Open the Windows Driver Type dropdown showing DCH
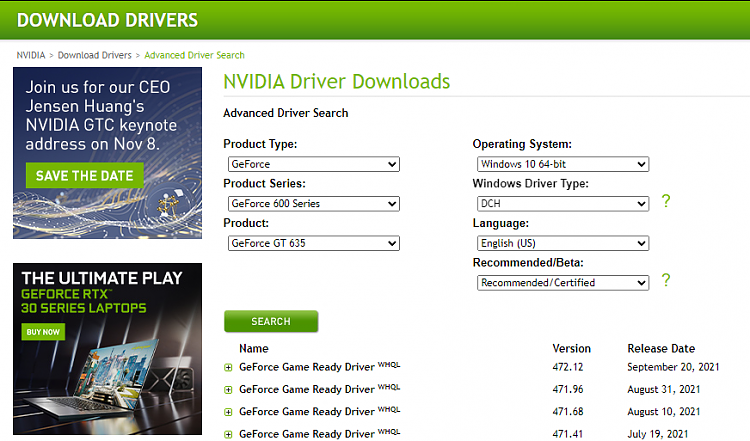The image size is (750, 441). 563,204
